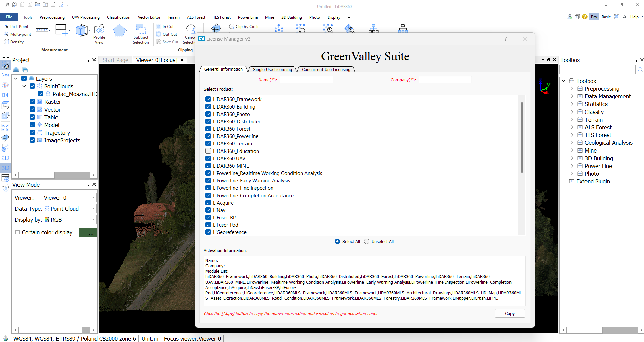This screenshot has width=644, height=342.
Task: Choose Out Cut clipping option
Action: coord(167,34)
